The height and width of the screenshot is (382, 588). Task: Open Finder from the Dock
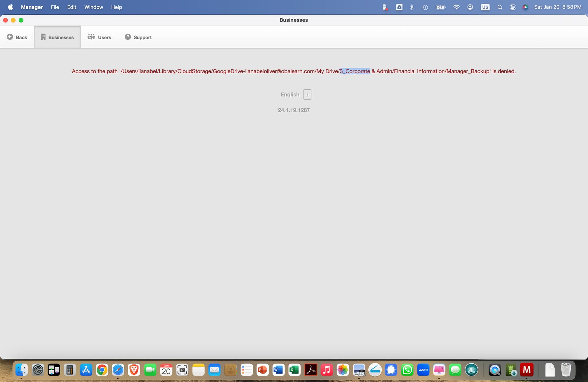tap(21, 370)
